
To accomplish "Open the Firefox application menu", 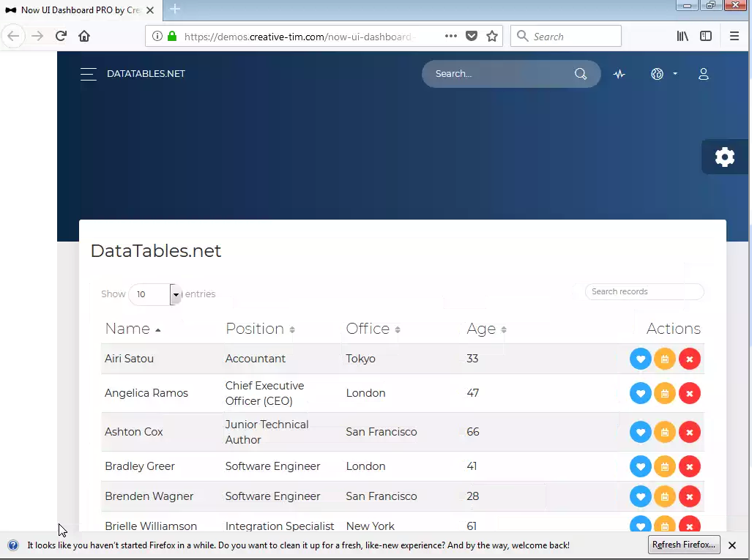I will click(x=734, y=35).
